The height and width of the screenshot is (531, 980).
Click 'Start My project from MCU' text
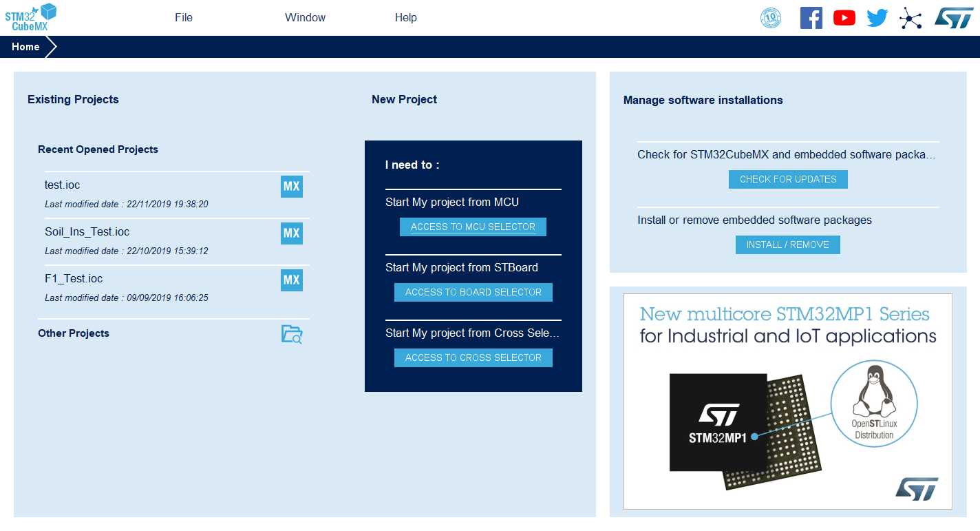pyautogui.click(x=452, y=202)
